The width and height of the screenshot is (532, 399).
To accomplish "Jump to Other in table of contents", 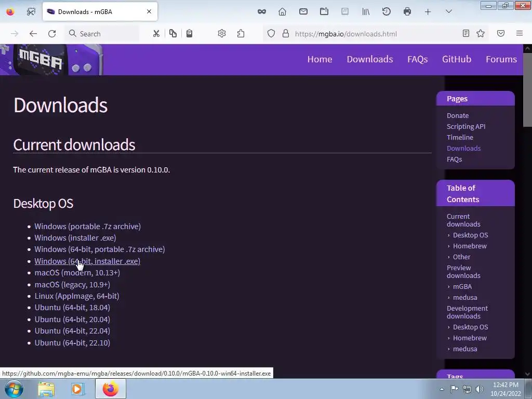I will tap(462, 257).
